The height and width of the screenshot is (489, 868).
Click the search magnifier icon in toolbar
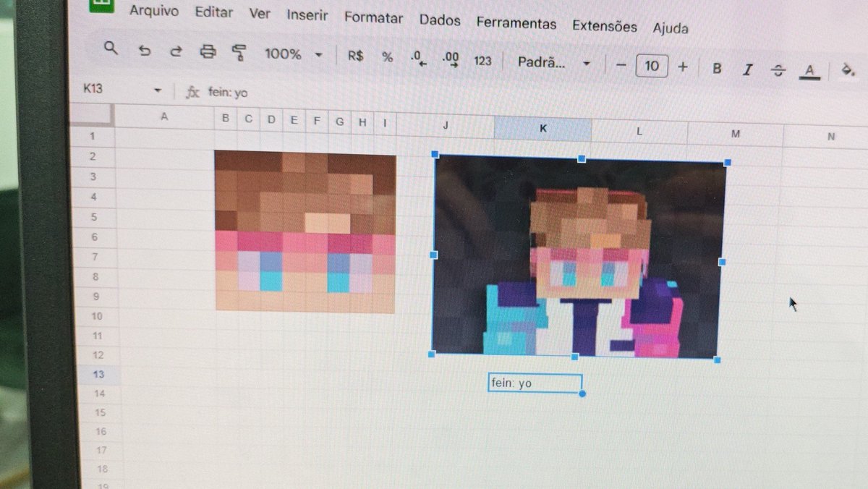click(x=111, y=48)
